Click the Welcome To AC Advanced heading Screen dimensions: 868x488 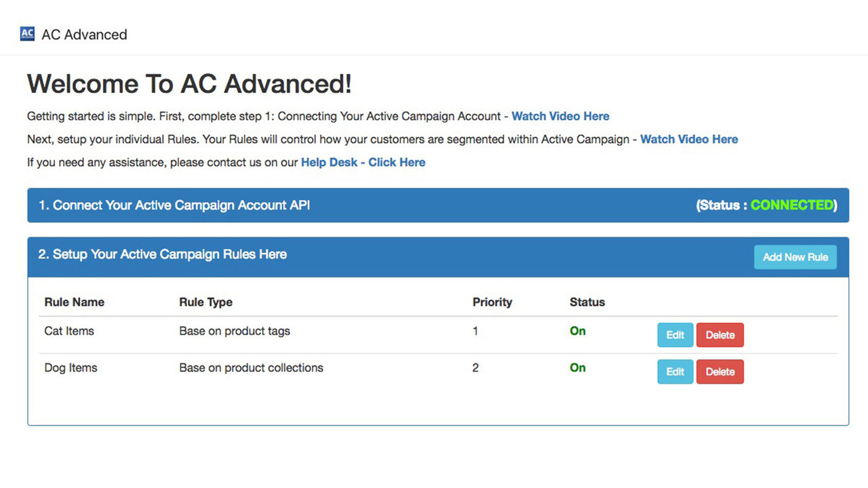(189, 84)
